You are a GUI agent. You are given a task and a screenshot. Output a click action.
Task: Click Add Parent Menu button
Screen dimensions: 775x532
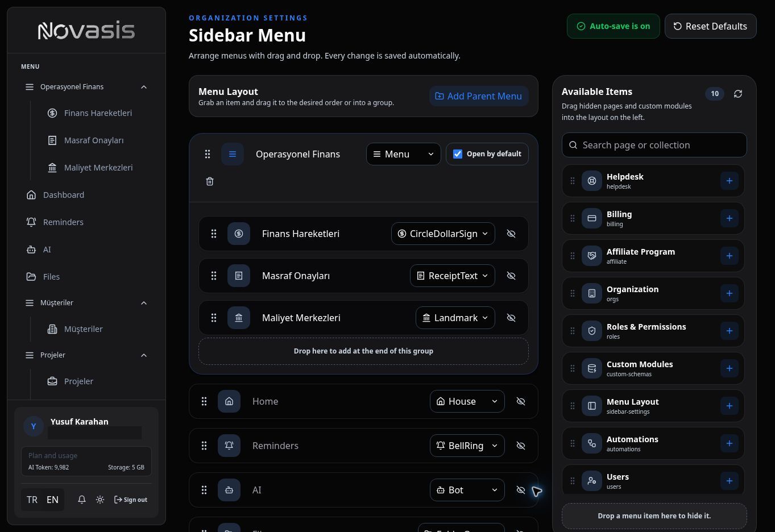tap(479, 96)
